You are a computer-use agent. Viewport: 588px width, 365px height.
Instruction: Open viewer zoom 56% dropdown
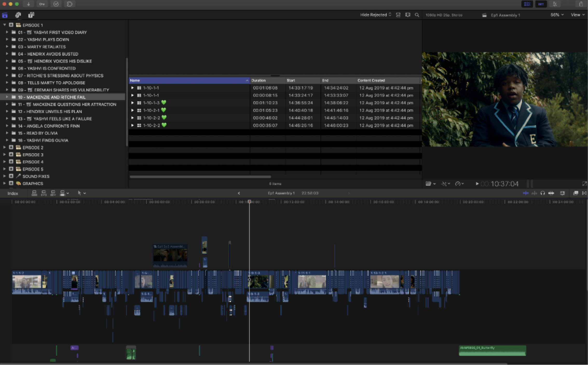pyautogui.click(x=557, y=15)
